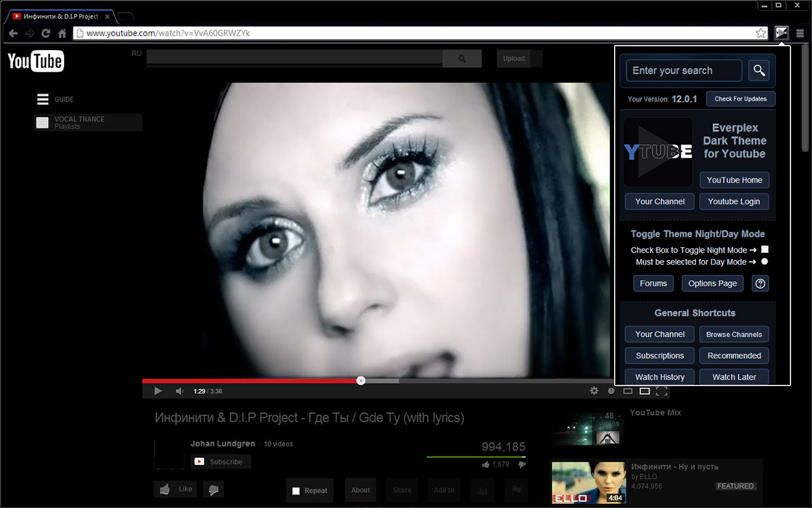Click the Browse Channels button
This screenshot has width=812, height=508.
735,334
